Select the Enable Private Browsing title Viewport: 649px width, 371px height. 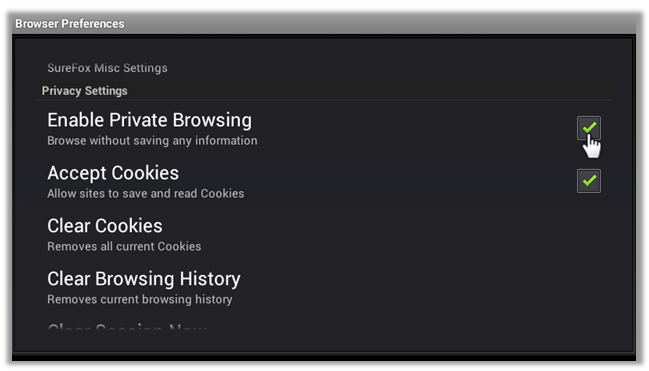pos(149,120)
